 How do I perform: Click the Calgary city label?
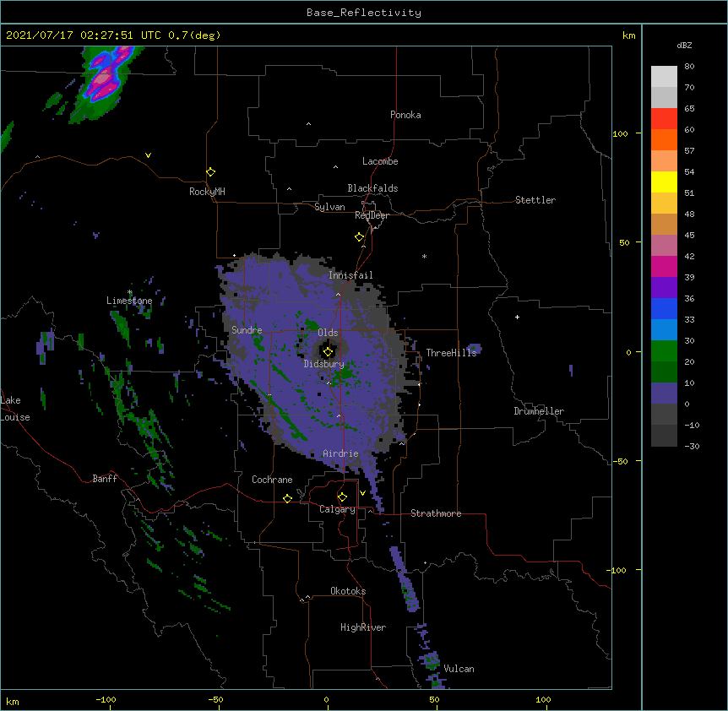[337, 509]
